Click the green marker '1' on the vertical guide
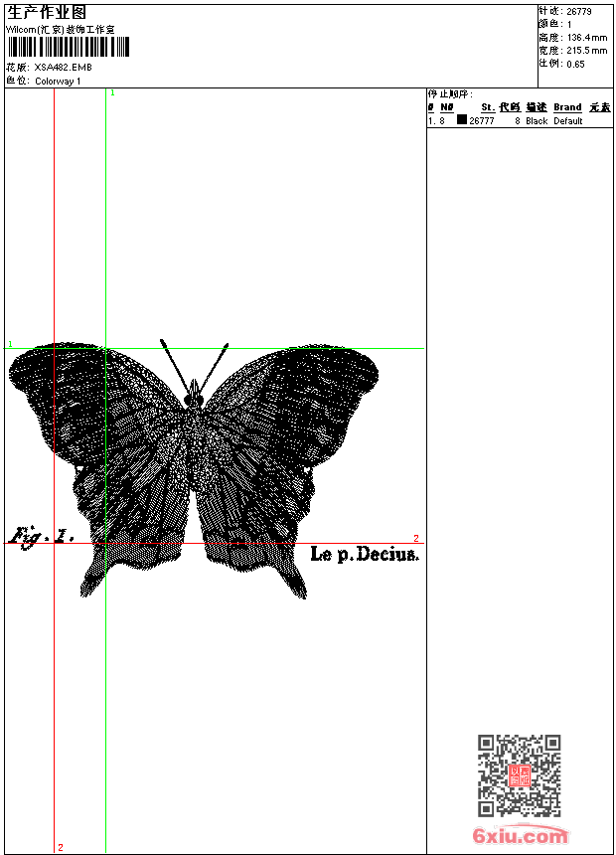Viewport: 616px width, 855px height. point(112,93)
